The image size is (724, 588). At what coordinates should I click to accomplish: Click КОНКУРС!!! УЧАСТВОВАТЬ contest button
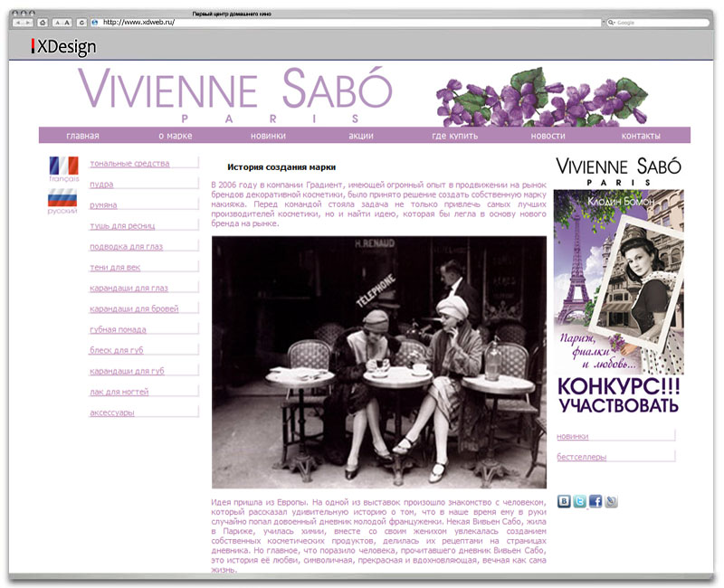click(619, 395)
